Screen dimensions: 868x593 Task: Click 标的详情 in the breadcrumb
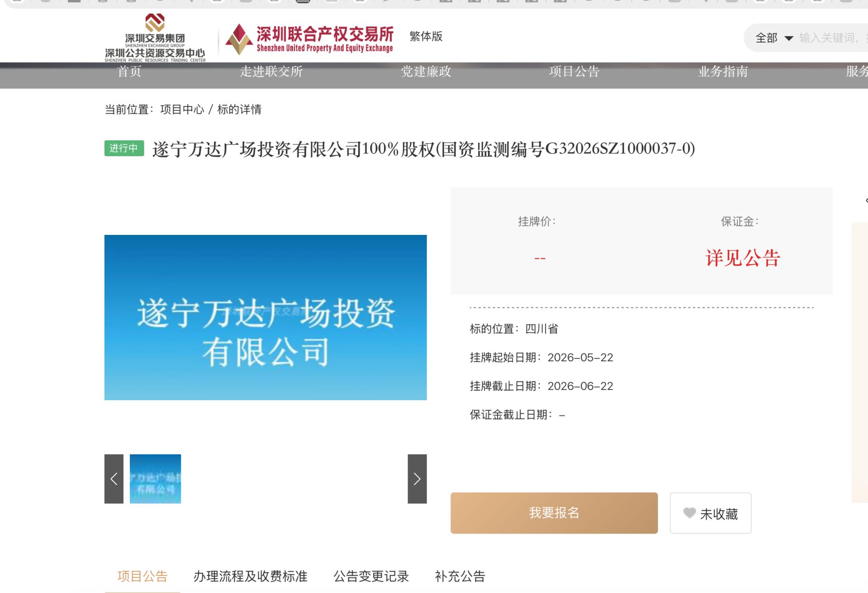[239, 110]
